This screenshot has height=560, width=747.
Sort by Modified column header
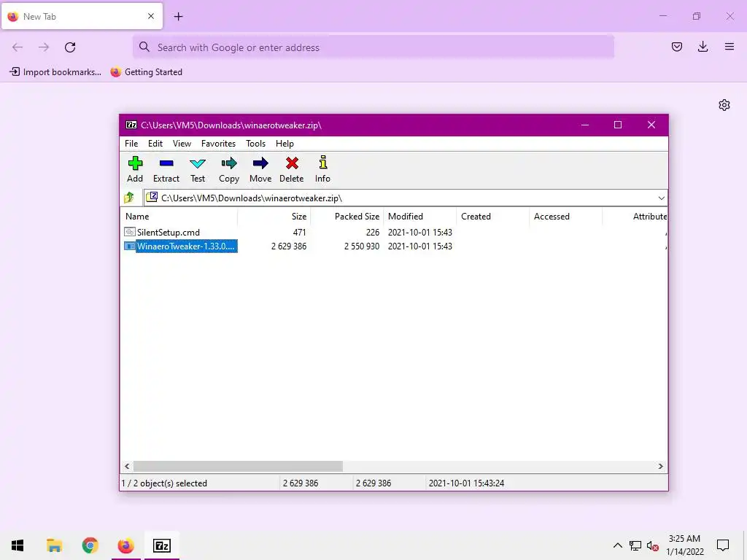pyautogui.click(x=419, y=216)
